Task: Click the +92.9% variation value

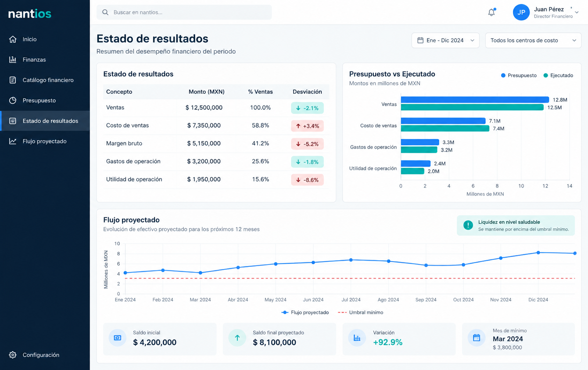Action: (x=388, y=342)
